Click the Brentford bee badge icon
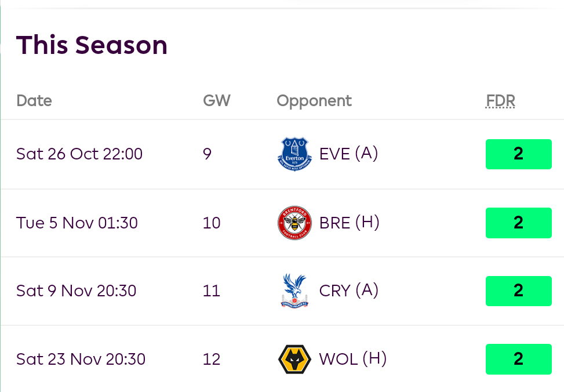This screenshot has height=392, width=564. 294,223
